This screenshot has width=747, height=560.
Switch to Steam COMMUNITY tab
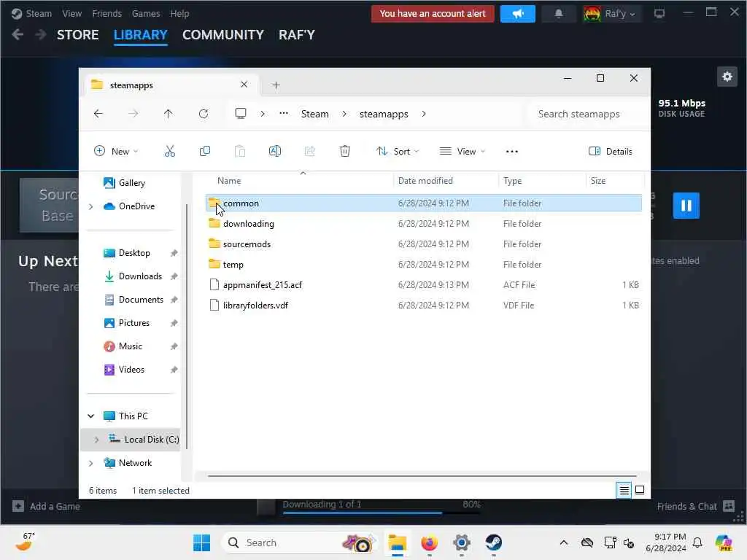point(223,35)
